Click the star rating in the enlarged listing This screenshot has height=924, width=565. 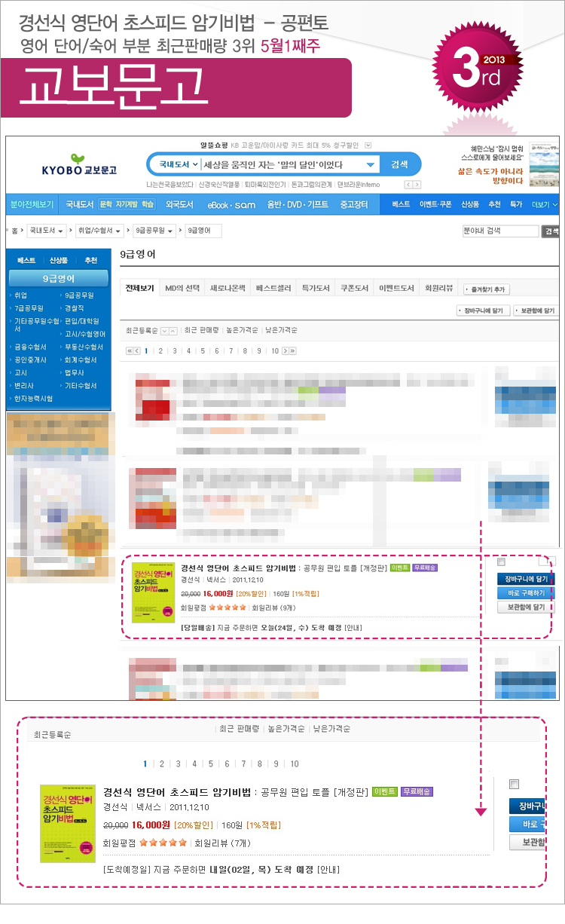[x=163, y=843]
